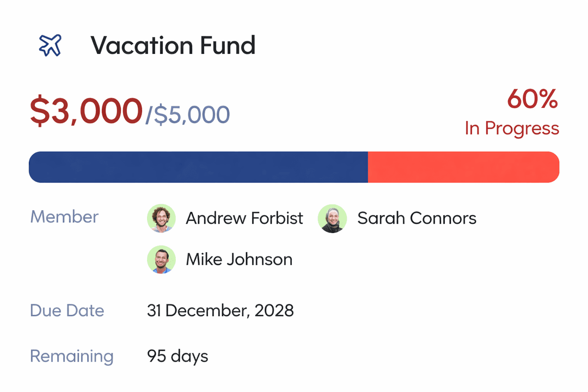Click the $5,000 goal amount
Screen dimensions: 588x392
click(192, 115)
